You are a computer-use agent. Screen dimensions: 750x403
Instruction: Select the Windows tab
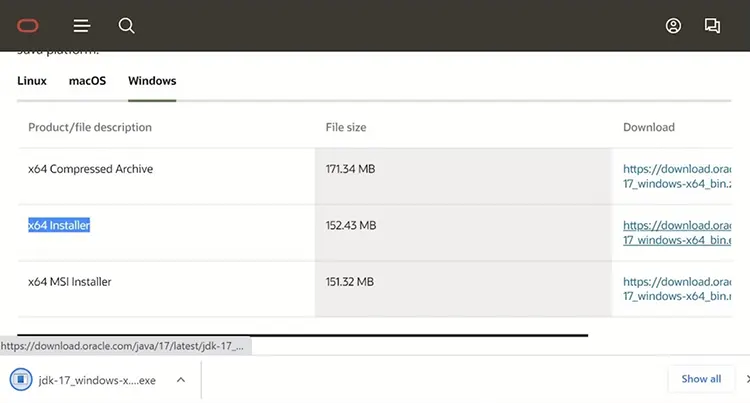pyautogui.click(x=152, y=81)
